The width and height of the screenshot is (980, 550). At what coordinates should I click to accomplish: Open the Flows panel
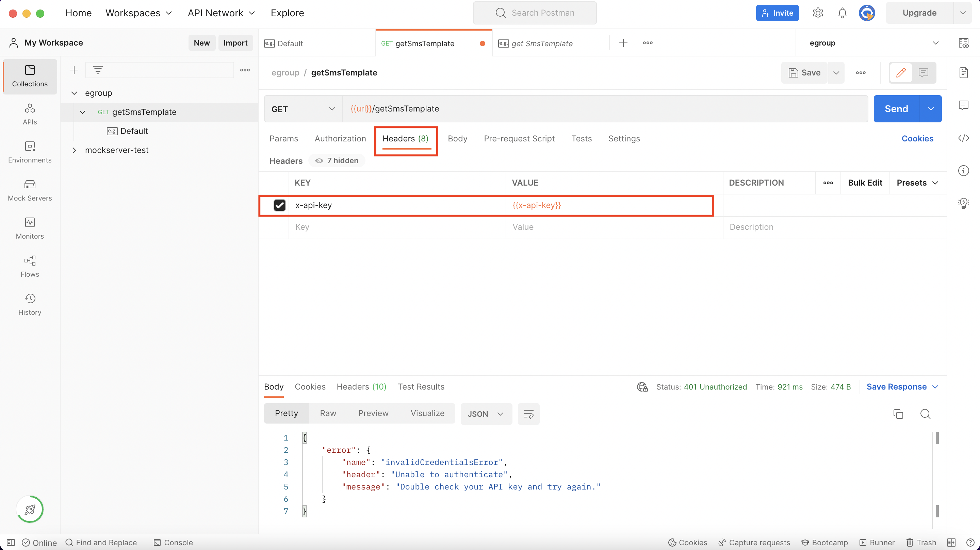tap(30, 266)
